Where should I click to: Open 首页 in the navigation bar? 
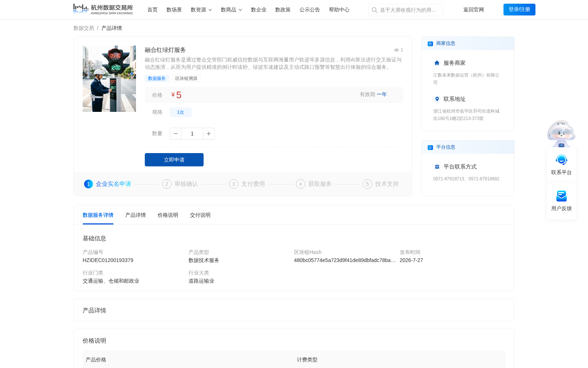click(153, 10)
